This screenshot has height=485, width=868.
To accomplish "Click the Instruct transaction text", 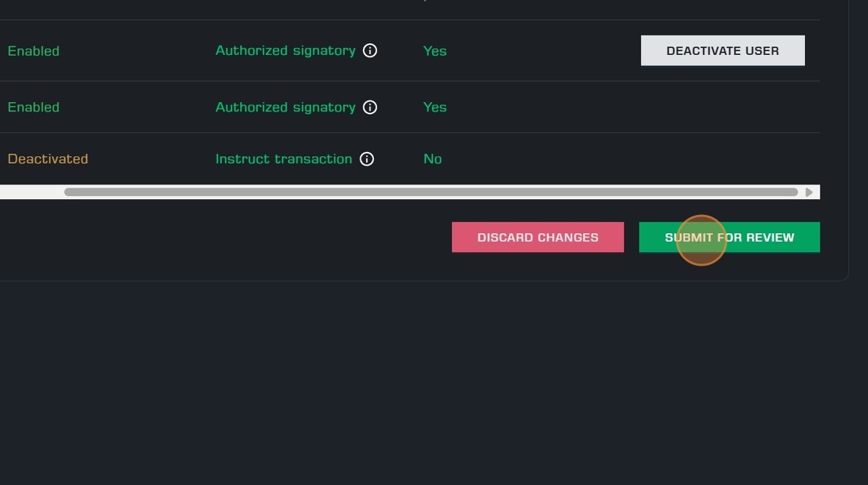I will click(284, 159).
